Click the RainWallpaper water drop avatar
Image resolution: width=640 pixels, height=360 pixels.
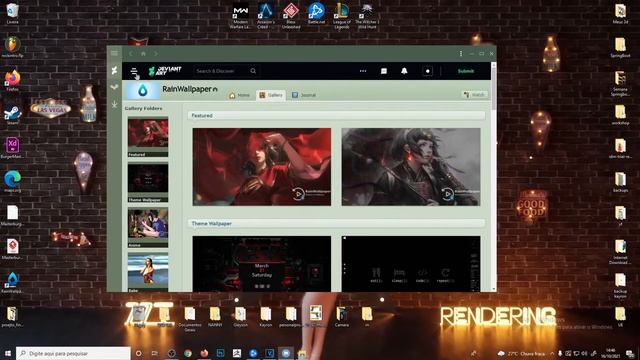[x=142, y=90]
